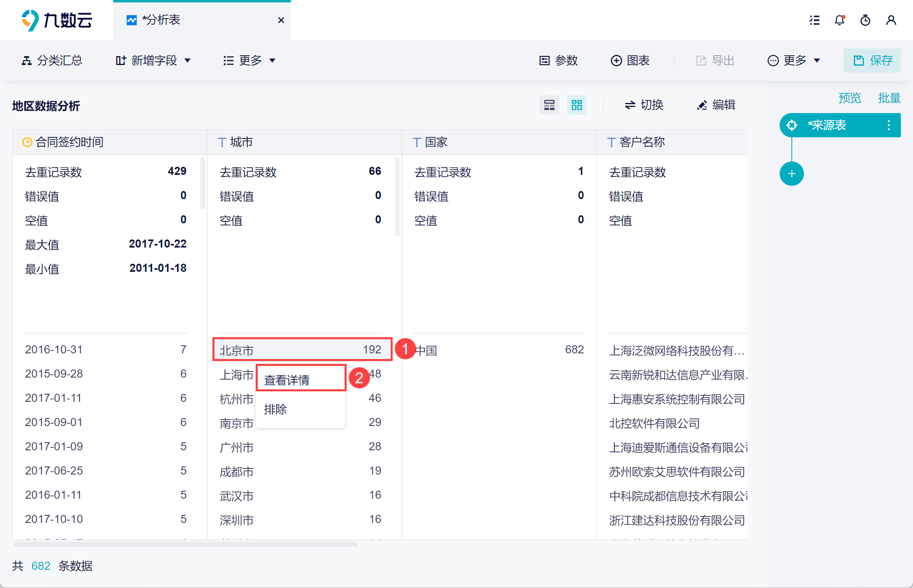The image size is (913, 588).
Task: Choose 排除 from the context menu
Action: pos(276,409)
